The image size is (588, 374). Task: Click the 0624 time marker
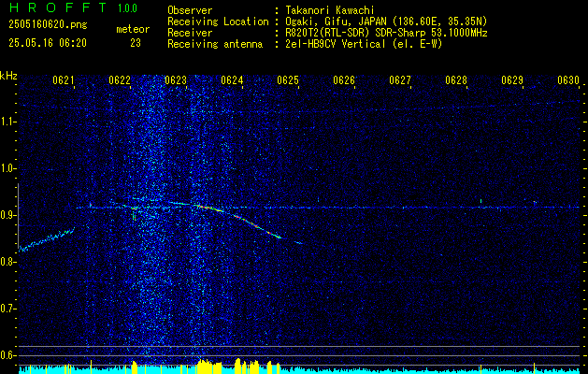pos(232,79)
